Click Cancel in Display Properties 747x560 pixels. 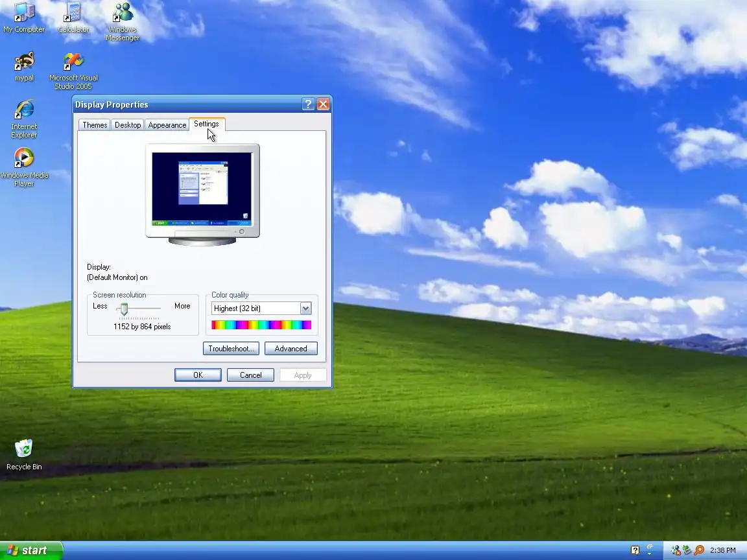click(x=250, y=375)
